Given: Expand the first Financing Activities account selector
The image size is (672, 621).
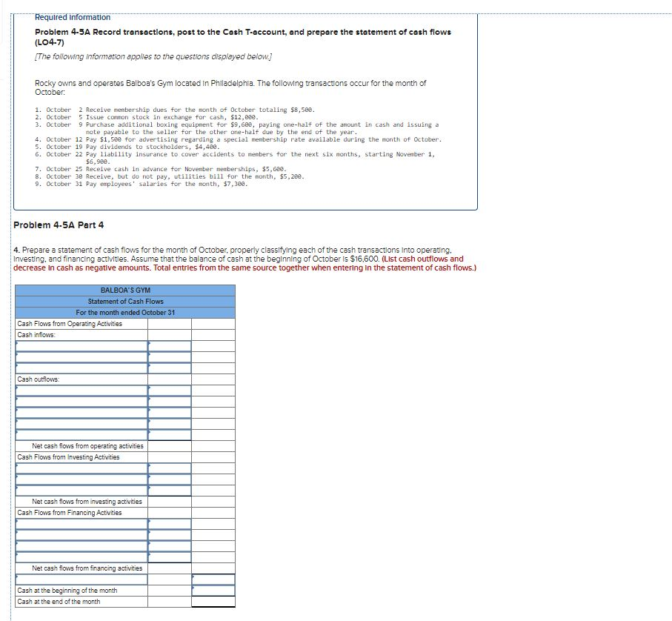Looking at the screenshot, I should click(x=81, y=523).
